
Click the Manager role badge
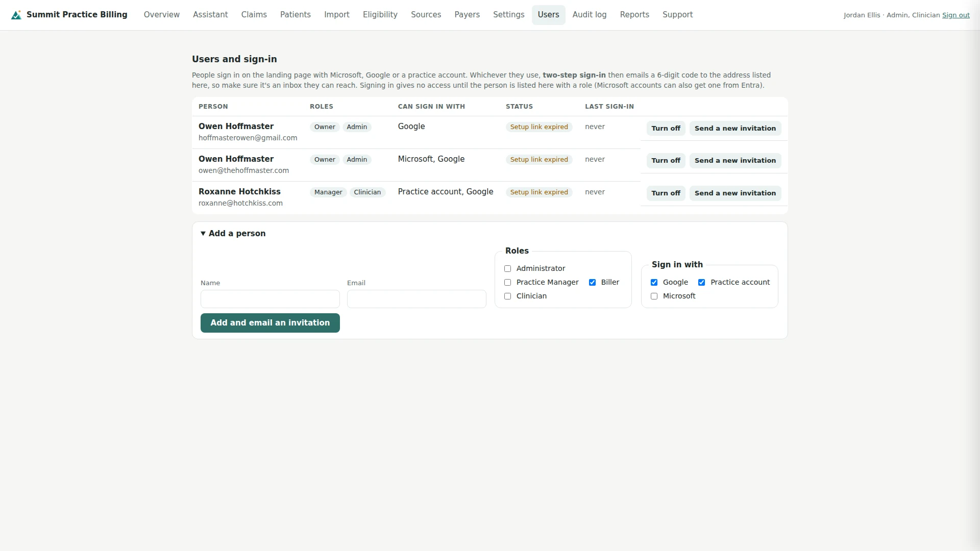pos(328,192)
